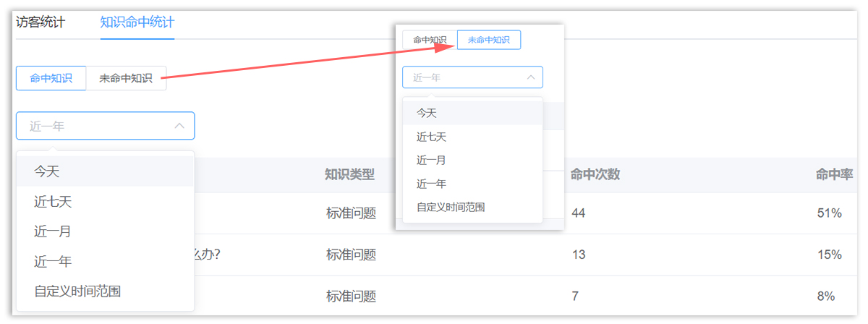Pick 自定义时间范围 in the inset dropdown list
Viewport: 868px width, 324px height.
[x=472, y=207]
